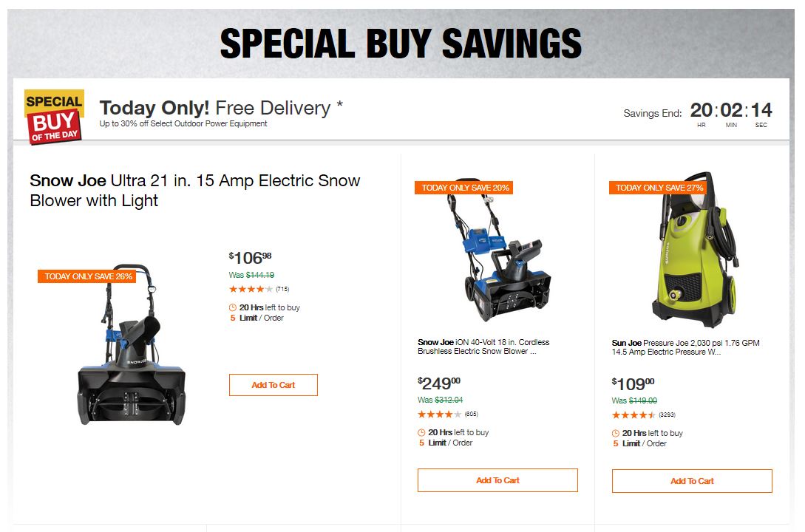
Task: Click the Special Buy of the Day badge
Action: pyautogui.click(x=54, y=116)
